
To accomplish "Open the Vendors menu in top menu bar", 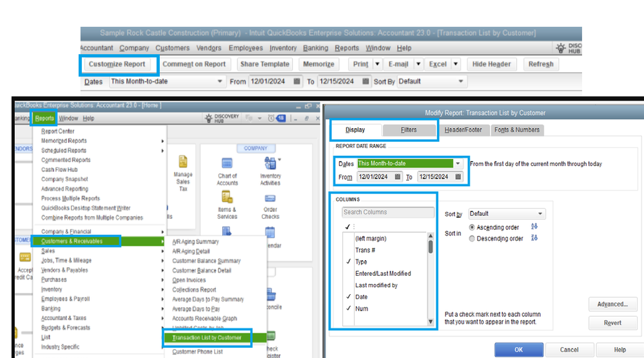I will (x=209, y=48).
